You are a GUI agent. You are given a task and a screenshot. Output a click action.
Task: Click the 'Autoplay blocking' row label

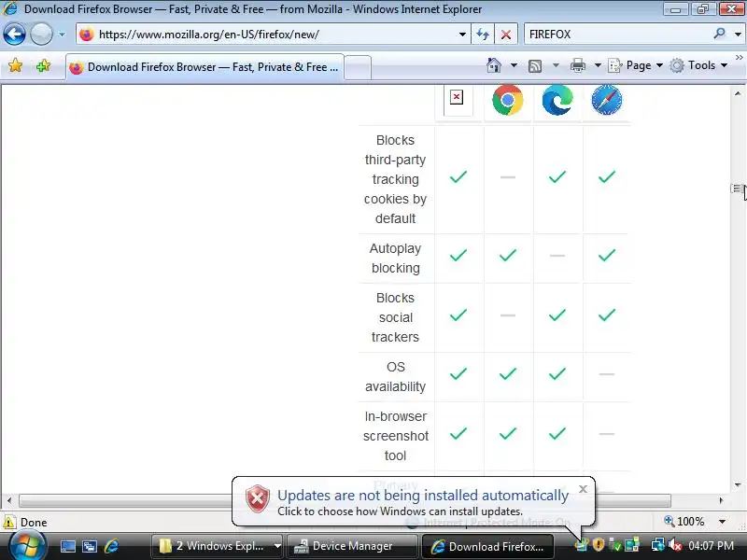click(395, 259)
